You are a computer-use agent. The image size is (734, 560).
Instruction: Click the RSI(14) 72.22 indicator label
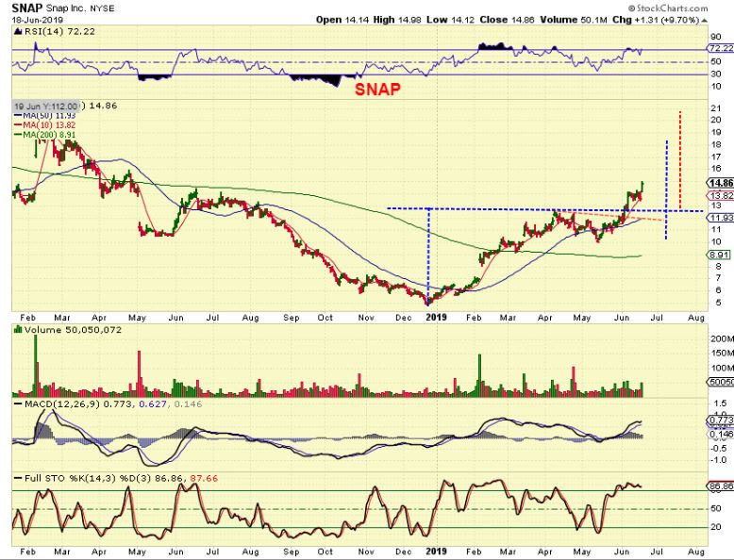59,31
